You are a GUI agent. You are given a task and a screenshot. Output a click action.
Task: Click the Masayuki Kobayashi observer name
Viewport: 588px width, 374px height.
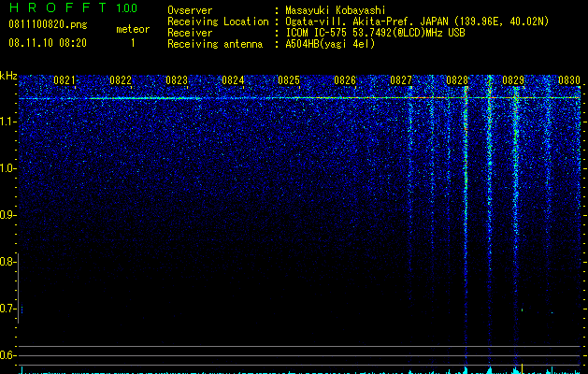(336, 10)
